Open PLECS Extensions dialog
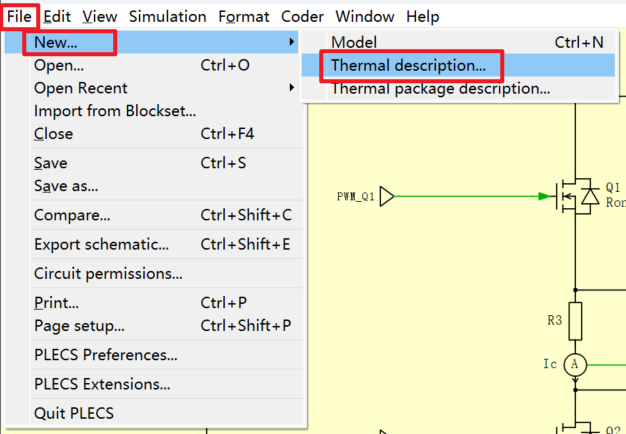 click(x=102, y=384)
